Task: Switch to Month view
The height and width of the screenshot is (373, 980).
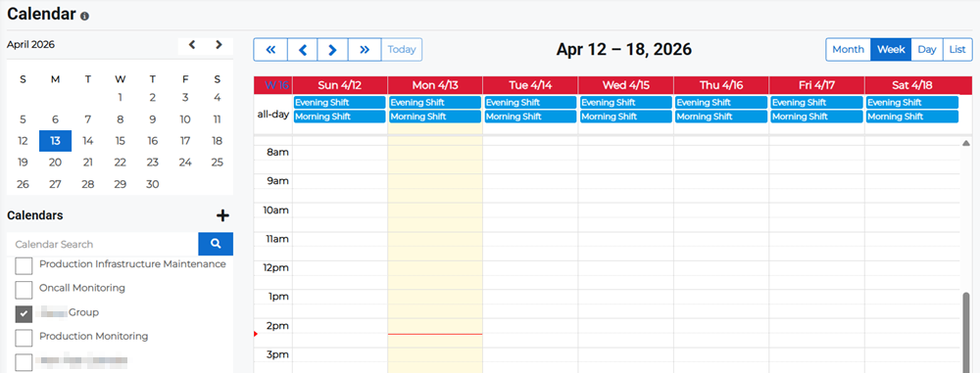Action: pyautogui.click(x=848, y=49)
